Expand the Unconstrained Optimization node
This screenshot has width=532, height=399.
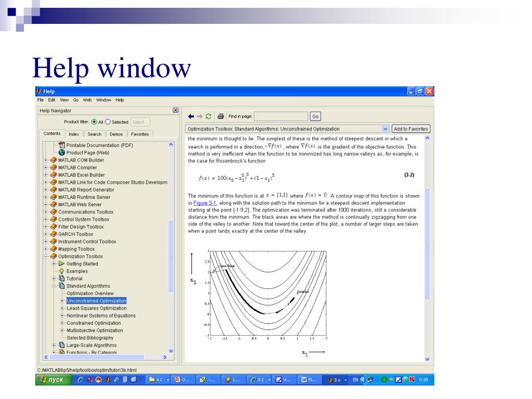pyautogui.click(x=62, y=301)
